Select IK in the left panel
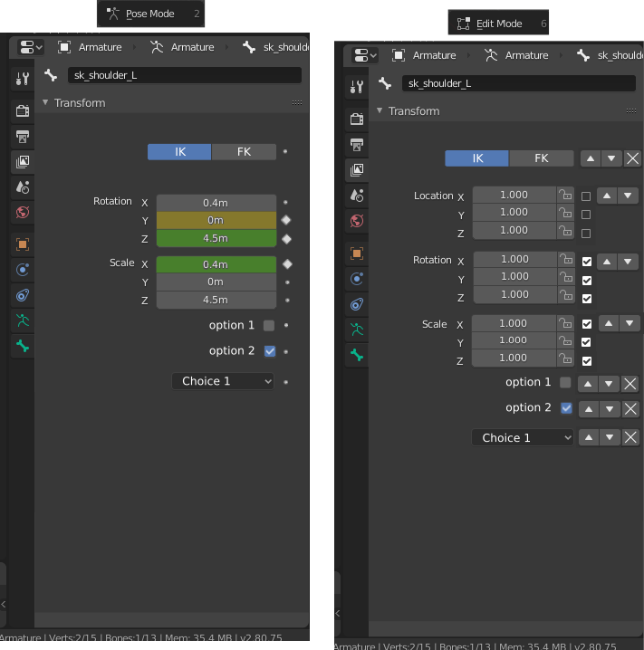This screenshot has height=650, width=644. click(x=179, y=152)
